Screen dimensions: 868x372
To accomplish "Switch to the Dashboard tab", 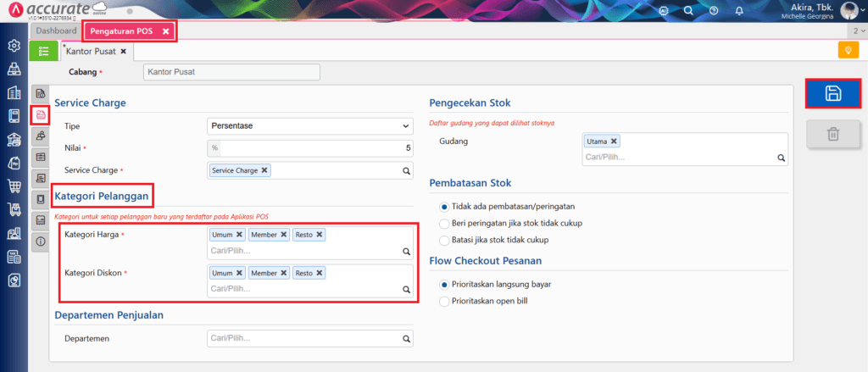I will [56, 31].
